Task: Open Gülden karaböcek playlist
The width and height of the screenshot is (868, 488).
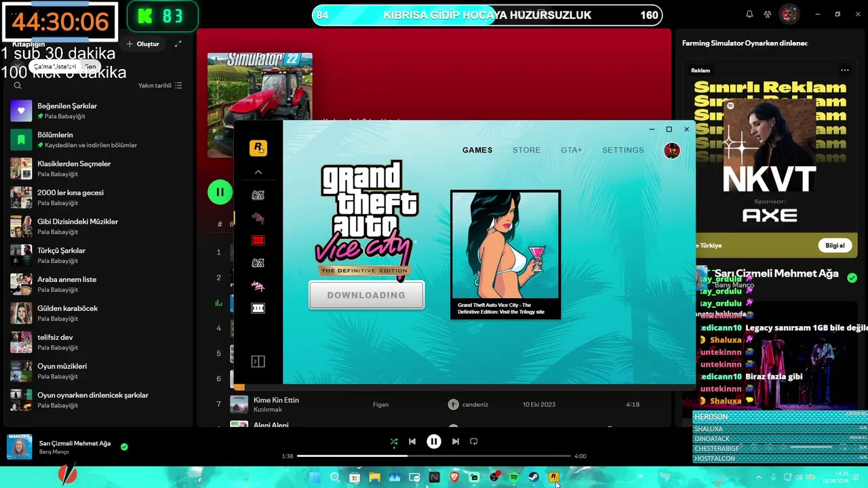Action: (x=97, y=313)
